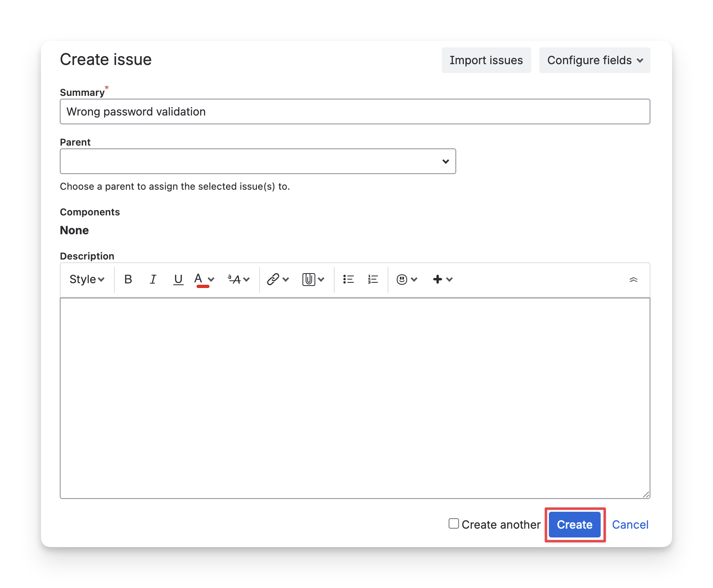Insert a numbered list in description
Viewport: 713px width, 588px height.
373,280
